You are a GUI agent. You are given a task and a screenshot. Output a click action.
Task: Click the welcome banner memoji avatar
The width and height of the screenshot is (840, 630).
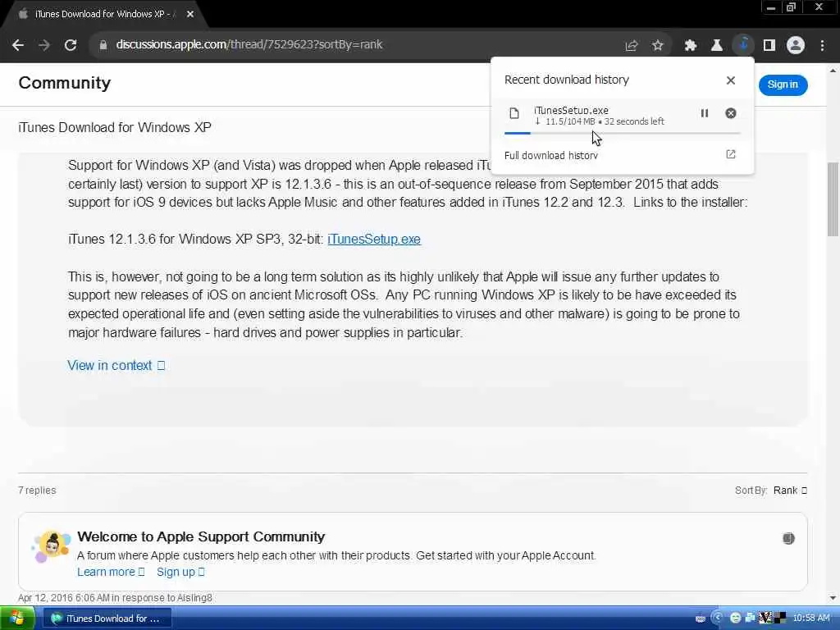coord(51,546)
